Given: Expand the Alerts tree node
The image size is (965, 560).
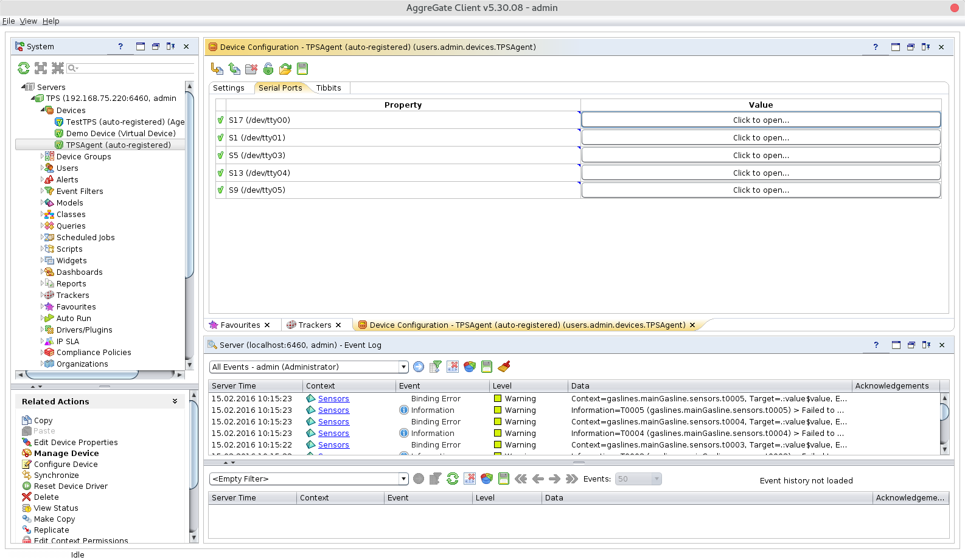Looking at the screenshot, I should point(42,179).
